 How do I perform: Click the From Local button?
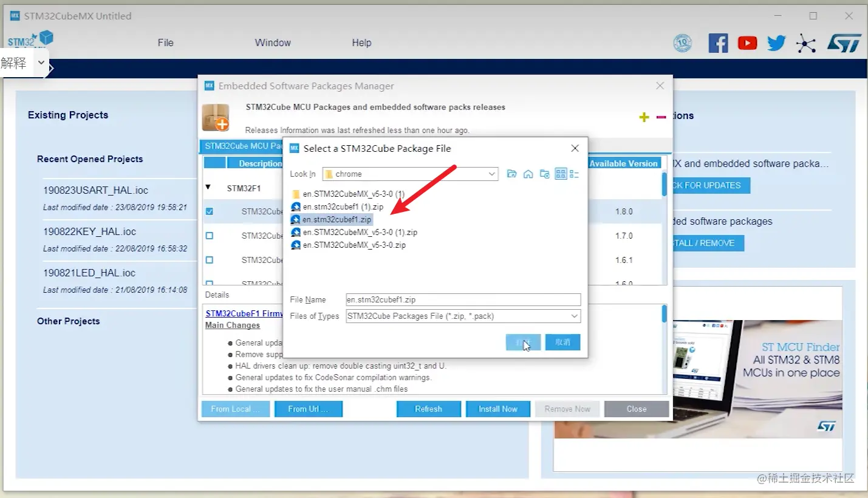tap(236, 409)
